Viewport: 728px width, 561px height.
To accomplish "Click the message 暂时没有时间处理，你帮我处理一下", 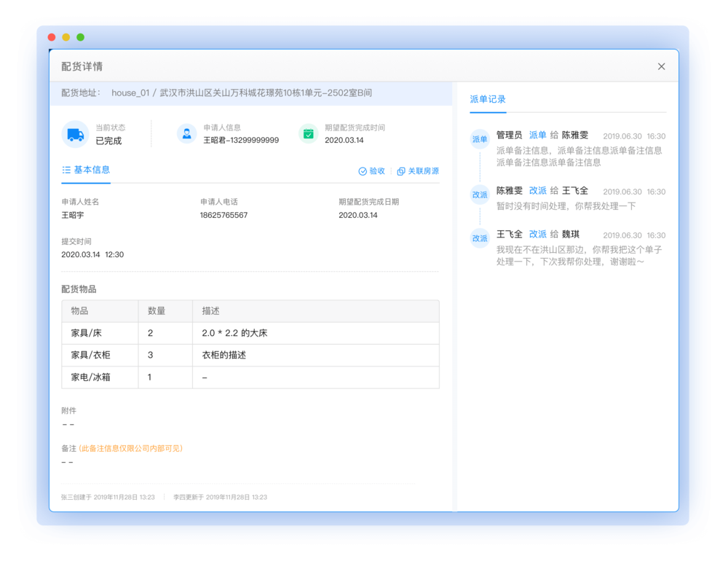I will (566, 206).
